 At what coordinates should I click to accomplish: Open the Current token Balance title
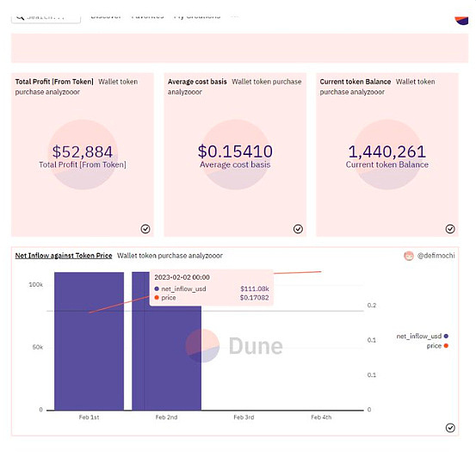(355, 82)
